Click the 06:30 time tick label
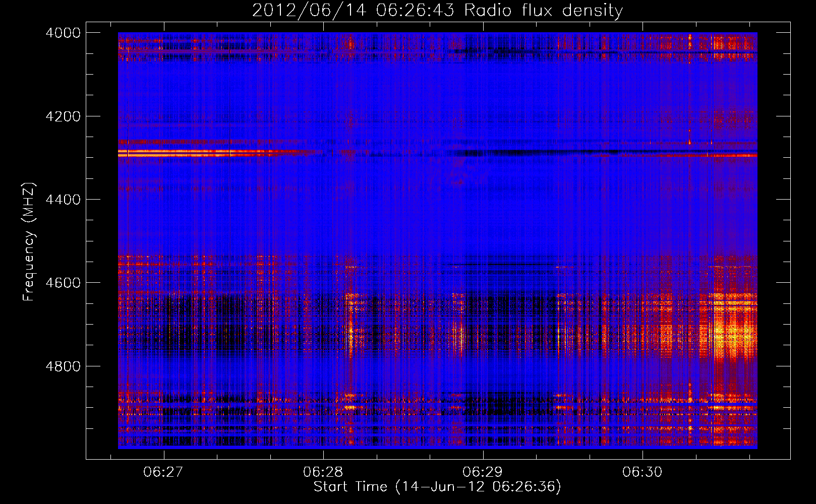816x504 pixels. click(642, 472)
